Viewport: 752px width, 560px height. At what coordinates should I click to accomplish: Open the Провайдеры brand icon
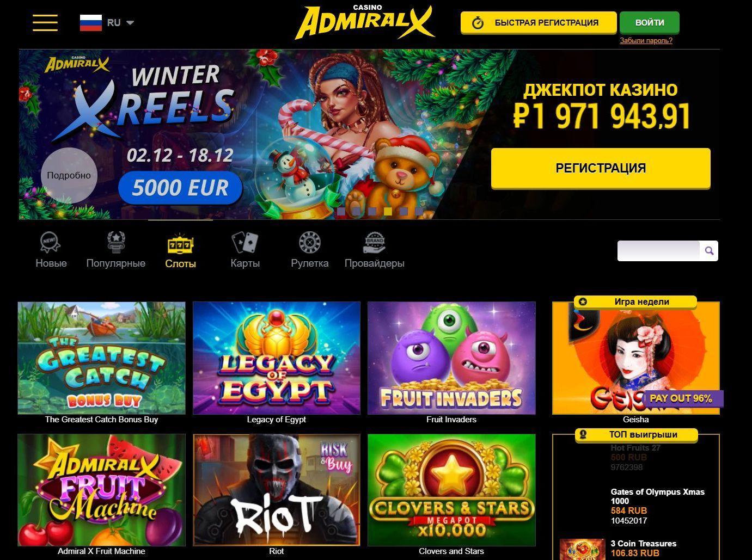click(375, 243)
